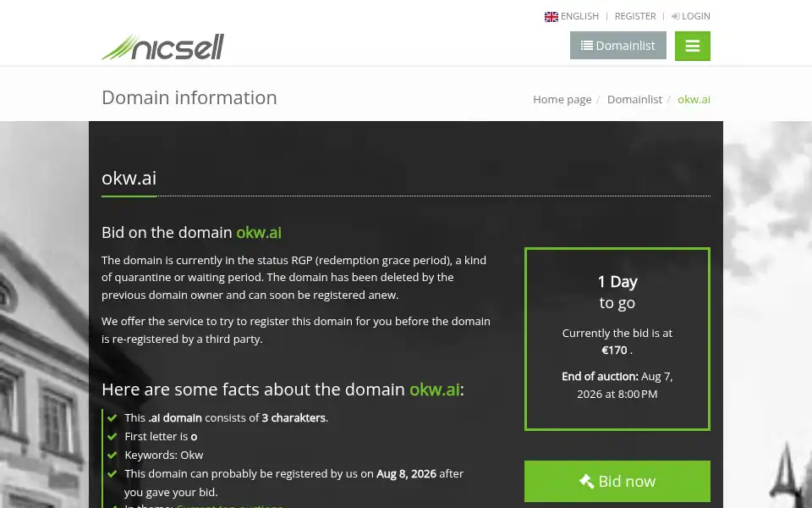Click the Bid now button
The height and width of the screenshot is (508, 812).
617,481
